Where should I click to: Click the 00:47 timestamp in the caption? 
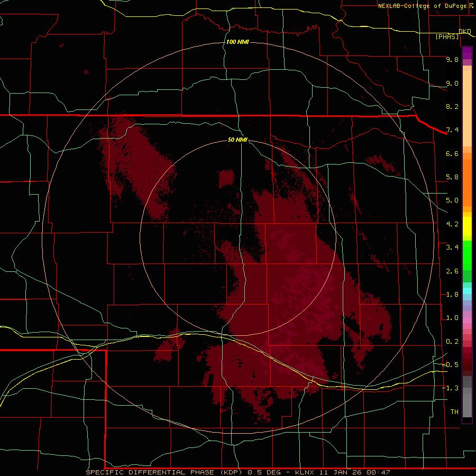pos(378,472)
